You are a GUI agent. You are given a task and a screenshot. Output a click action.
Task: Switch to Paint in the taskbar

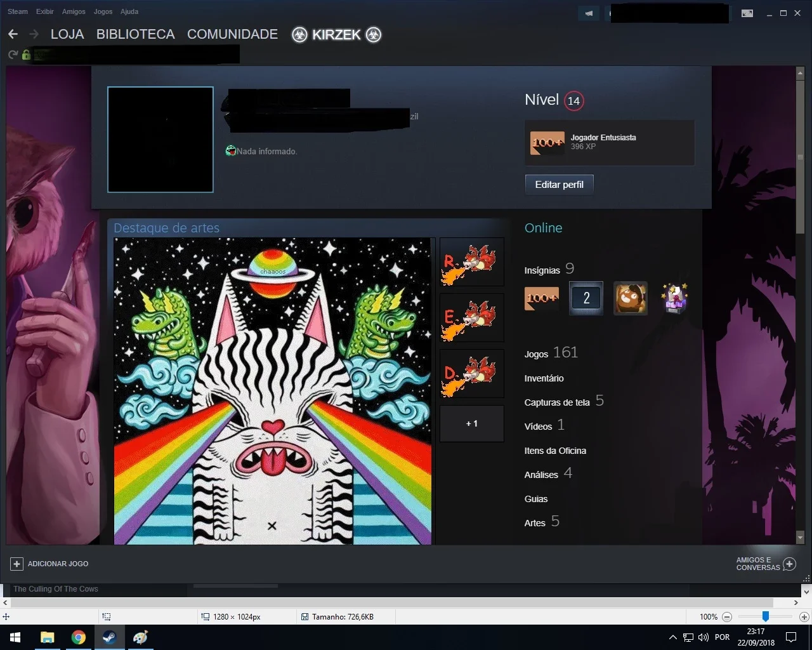pos(140,637)
